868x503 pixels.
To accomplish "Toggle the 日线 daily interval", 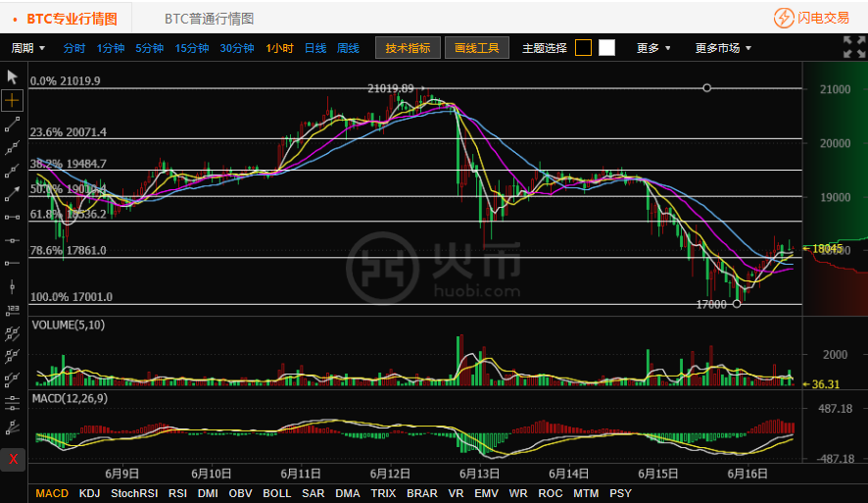I will [315, 48].
